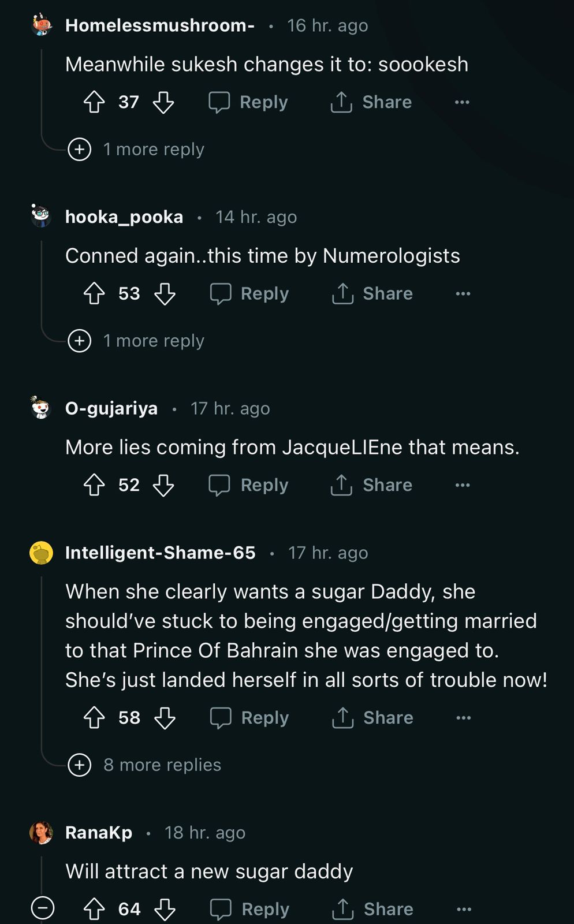The height and width of the screenshot is (924, 574).
Task: Visit hooka_pooka's user profile link
Action: pos(124,217)
